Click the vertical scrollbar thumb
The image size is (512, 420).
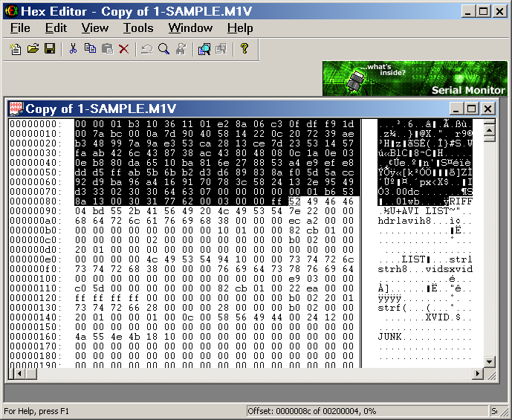click(489, 138)
